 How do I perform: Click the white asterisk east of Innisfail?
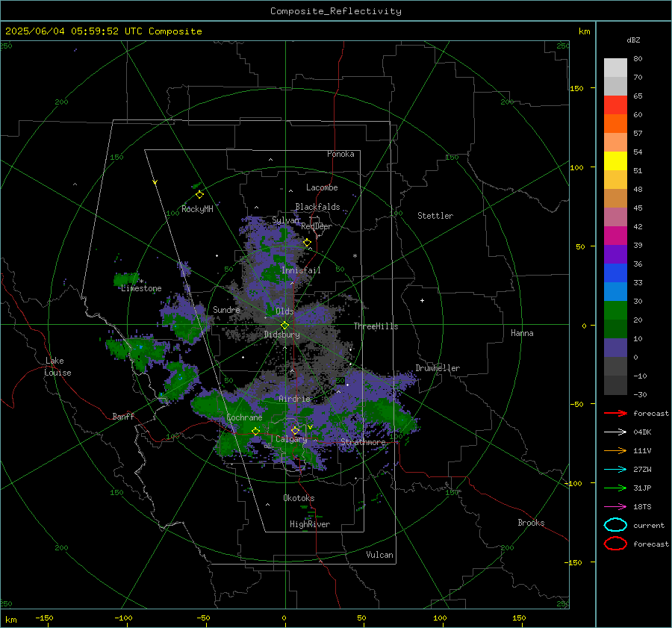coord(355,256)
